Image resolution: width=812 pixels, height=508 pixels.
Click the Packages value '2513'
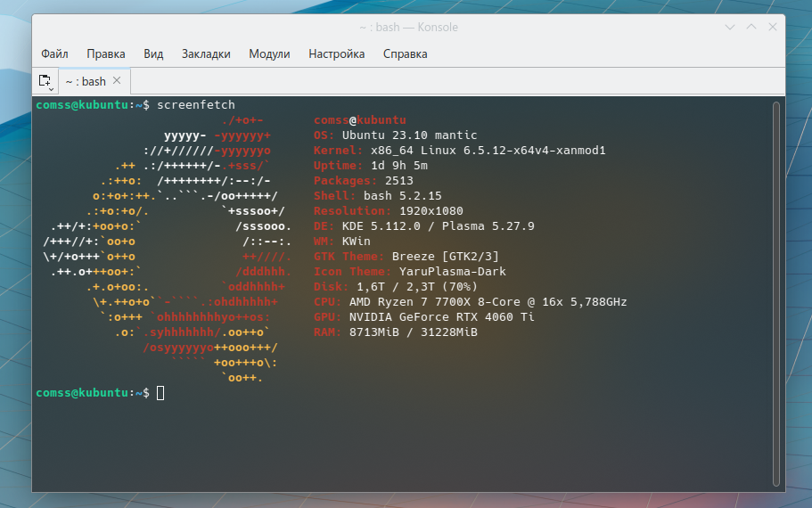coord(398,181)
